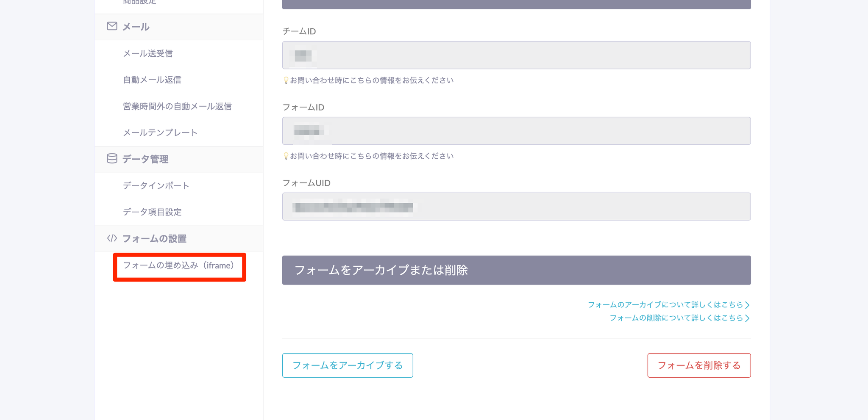
Task: Open データインポート page
Action: click(x=156, y=185)
